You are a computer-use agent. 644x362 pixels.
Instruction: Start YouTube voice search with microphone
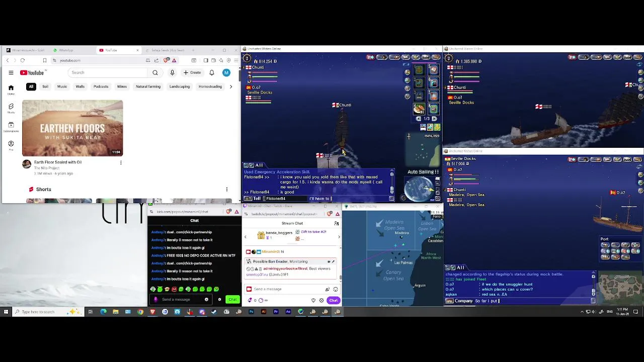coord(172,72)
